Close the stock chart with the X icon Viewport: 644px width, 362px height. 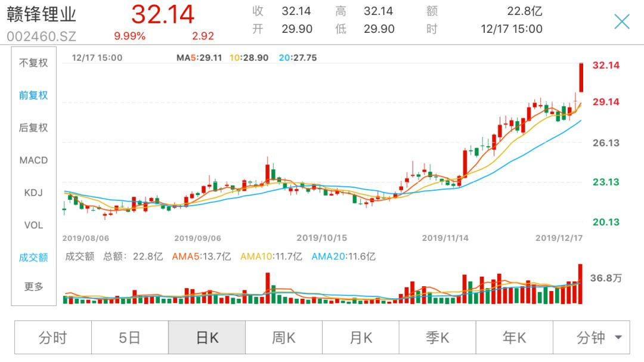[622, 21]
